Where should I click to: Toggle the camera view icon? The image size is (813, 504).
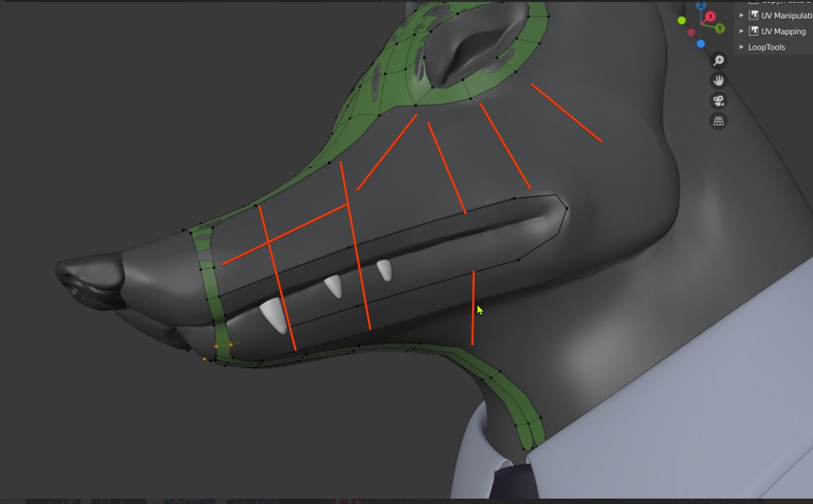(719, 101)
